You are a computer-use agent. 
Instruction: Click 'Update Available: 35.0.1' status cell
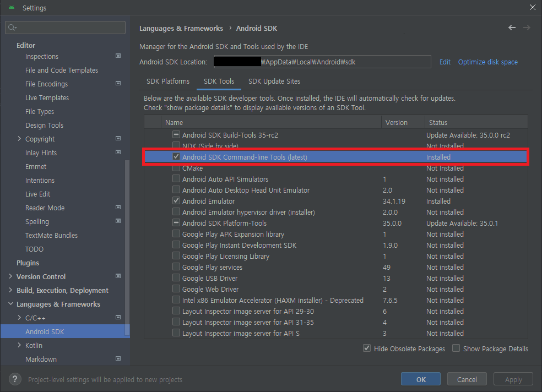[x=462, y=223]
